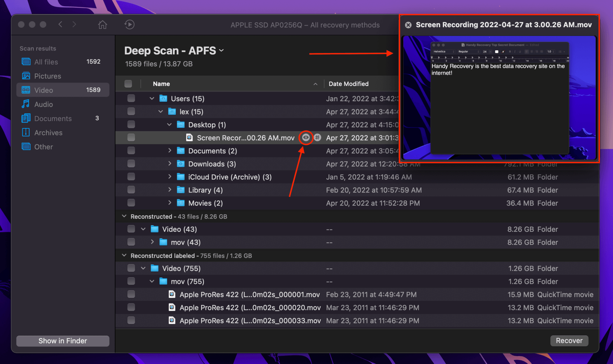The height and width of the screenshot is (364, 613).
Task: Click the Archives sidebar icon
Action: [x=26, y=132]
